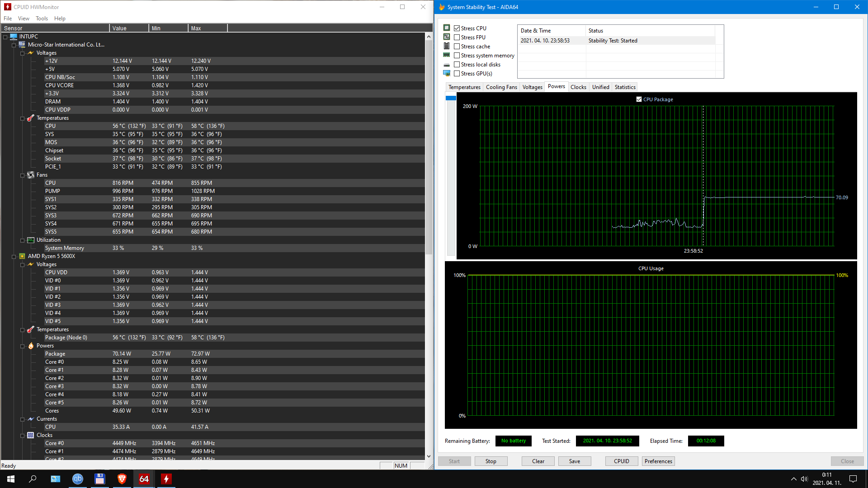Click the Value column header
The image size is (868, 488).
click(129, 28)
